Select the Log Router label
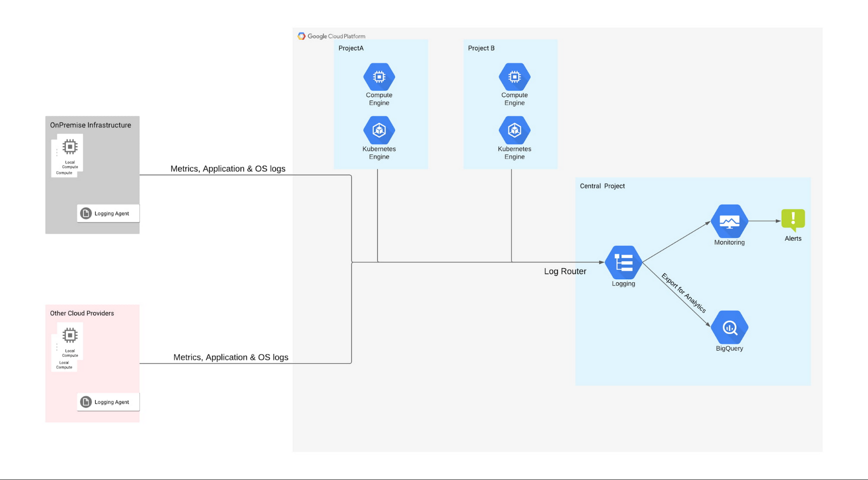The height and width of the screenshot is (480, 868). (565, 271)
